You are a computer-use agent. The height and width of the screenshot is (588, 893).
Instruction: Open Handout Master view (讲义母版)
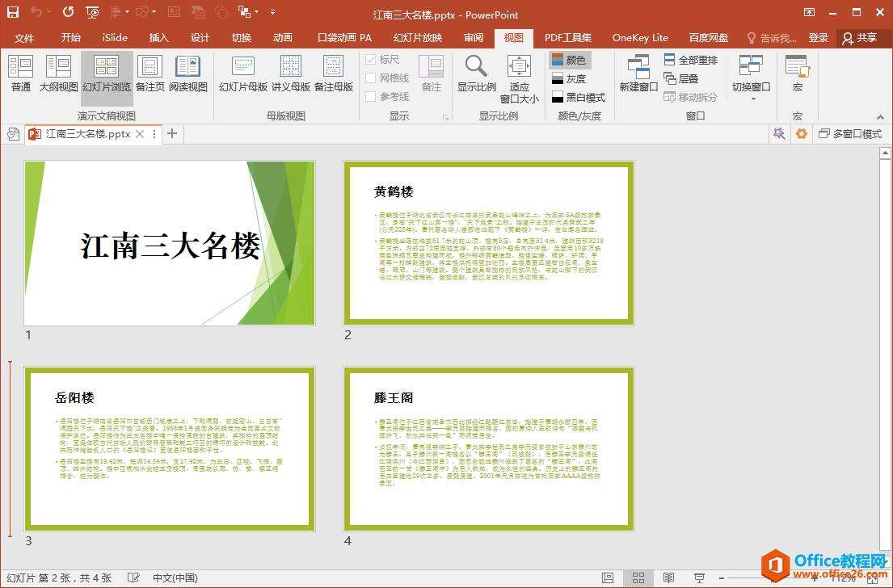pos(291,77)
